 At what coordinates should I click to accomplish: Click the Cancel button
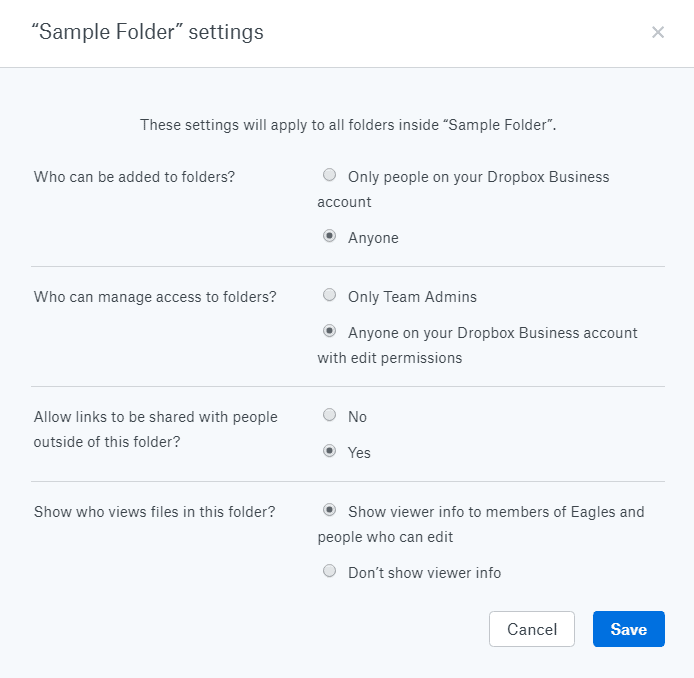pyautogui.click(x=532, y=629)
